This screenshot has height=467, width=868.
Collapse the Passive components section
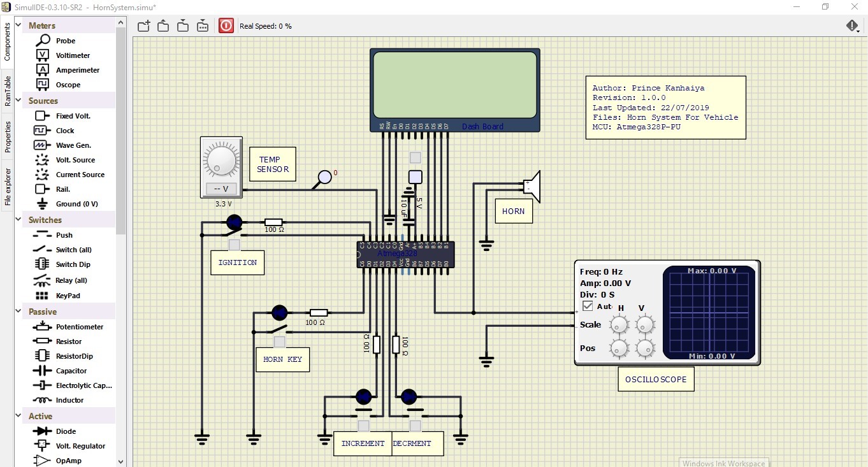point(18,311)
